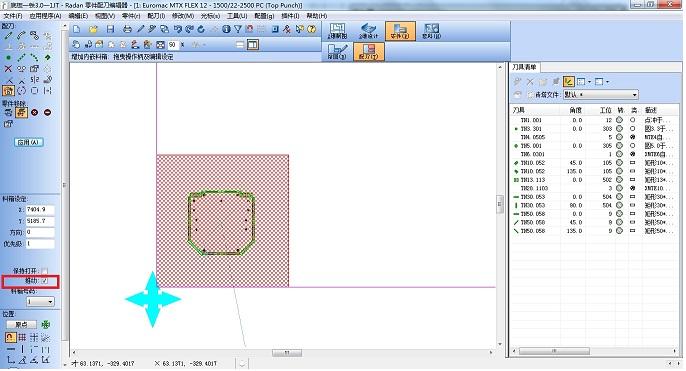
Task: Tick the checkbox beside 文件 in tool list panel
Action: (x=530, y=94)
